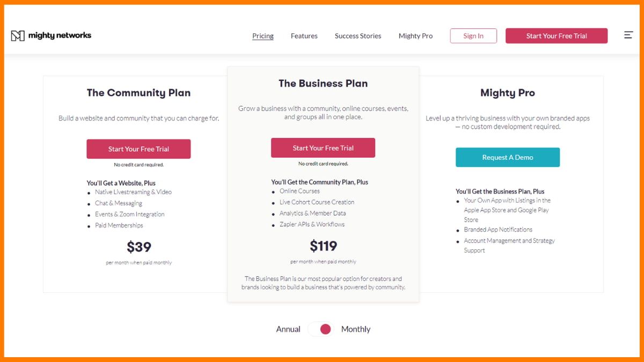
Task: Click the Community Plan heading
Action: 138,93
